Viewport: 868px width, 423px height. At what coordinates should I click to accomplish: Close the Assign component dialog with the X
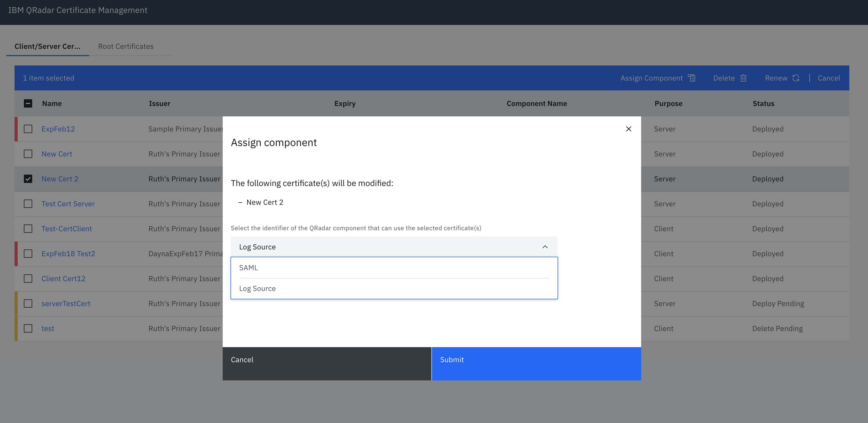(x=629, y=129)
